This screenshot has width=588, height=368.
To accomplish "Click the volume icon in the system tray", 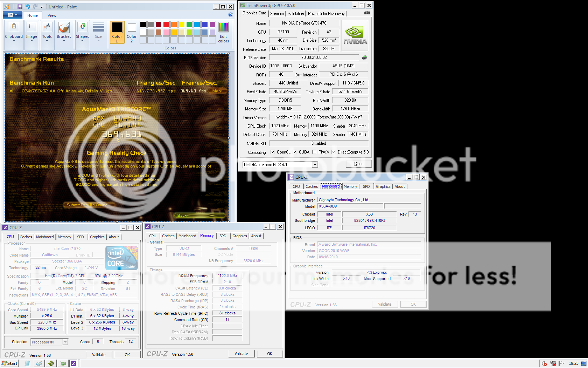I will coord(544,363).
